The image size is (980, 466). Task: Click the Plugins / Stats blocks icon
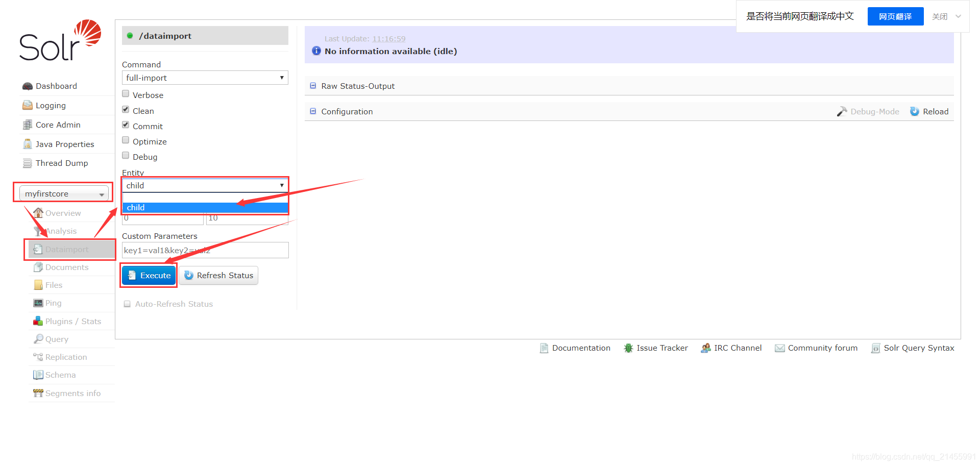pos(38,321)
